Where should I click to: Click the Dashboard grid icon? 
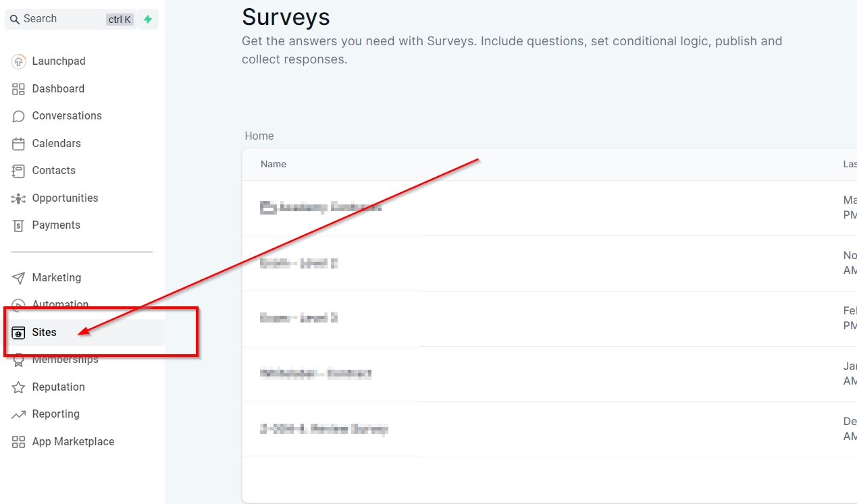[18, 89]
